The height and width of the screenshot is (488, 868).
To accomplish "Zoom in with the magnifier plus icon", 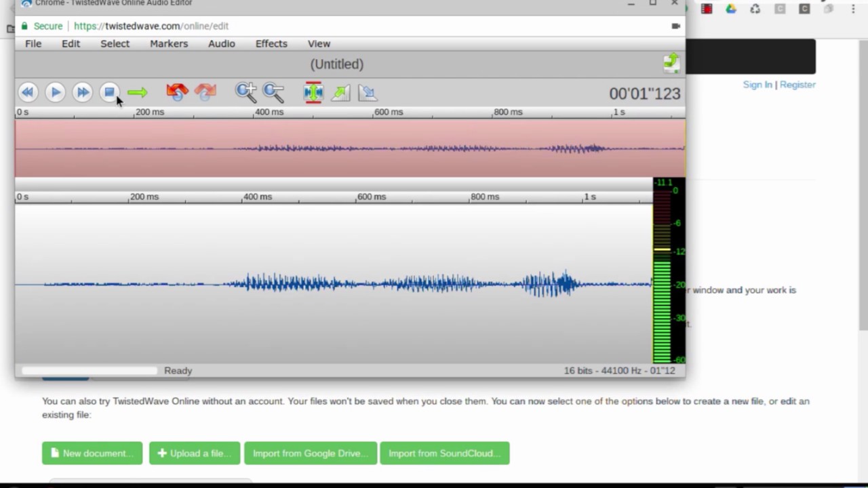I will tap(245, 92).
